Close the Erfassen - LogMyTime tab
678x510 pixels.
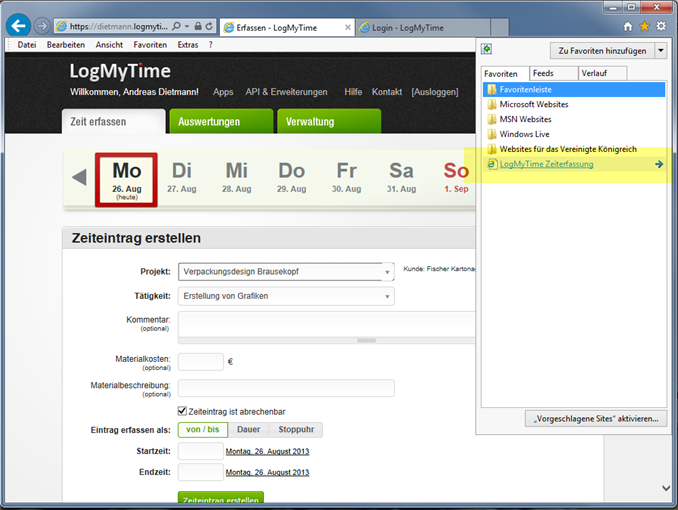click(348, 27)
